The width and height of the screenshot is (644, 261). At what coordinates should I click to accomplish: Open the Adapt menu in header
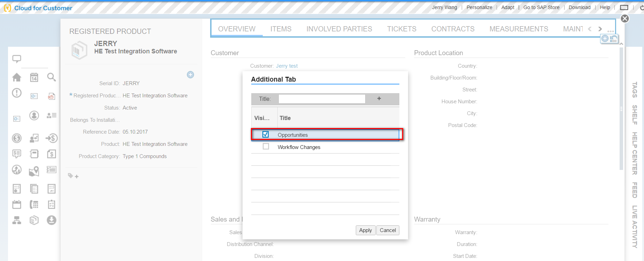coord(508,7)
